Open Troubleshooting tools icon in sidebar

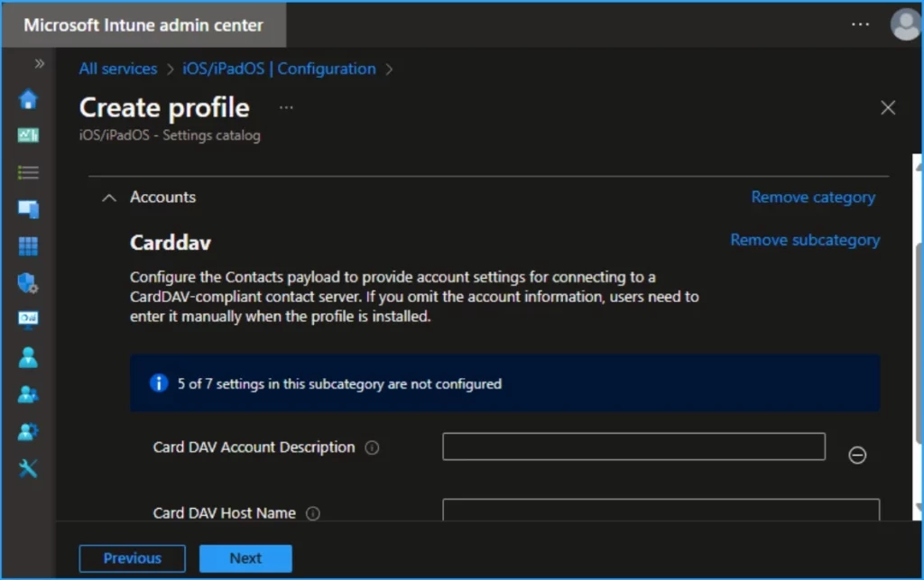28,469
